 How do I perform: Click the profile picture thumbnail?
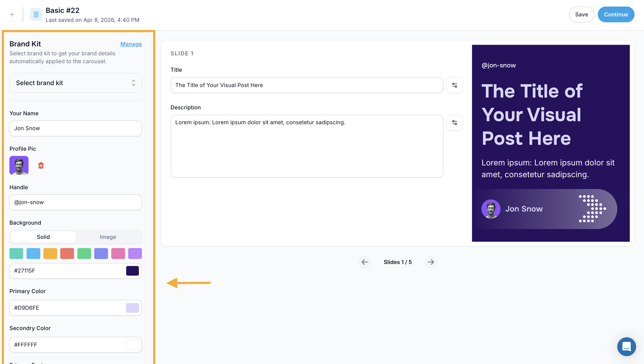(19, 165)
